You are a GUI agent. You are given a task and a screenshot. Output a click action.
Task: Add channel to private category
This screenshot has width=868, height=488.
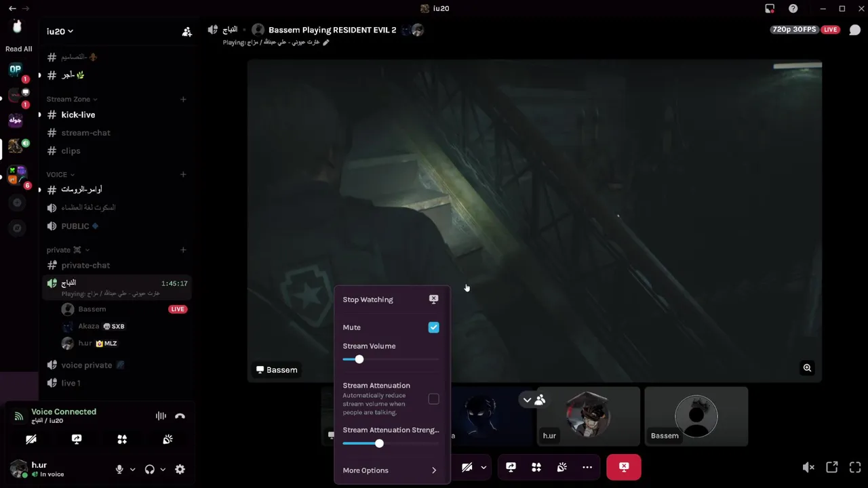183,249
